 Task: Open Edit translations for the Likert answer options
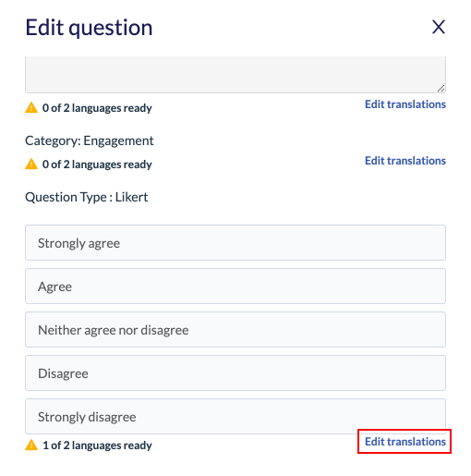pos(405,442)
